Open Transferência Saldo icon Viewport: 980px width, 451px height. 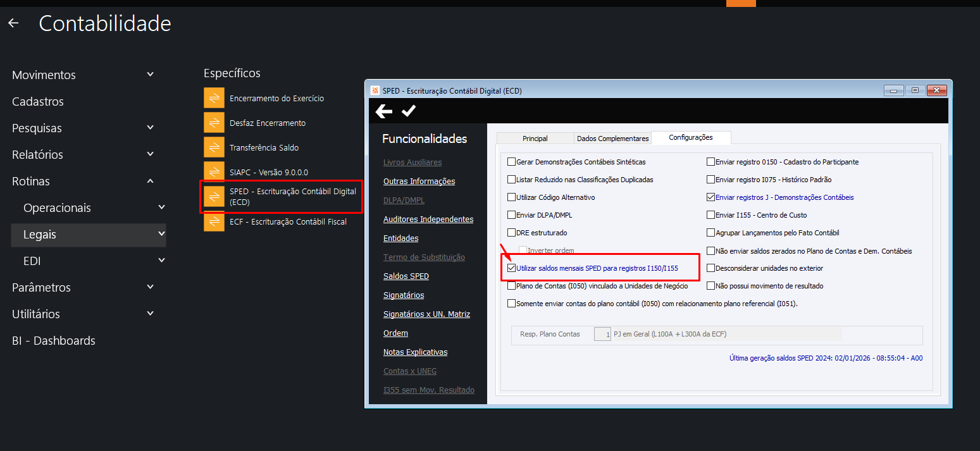pos(214,147)
